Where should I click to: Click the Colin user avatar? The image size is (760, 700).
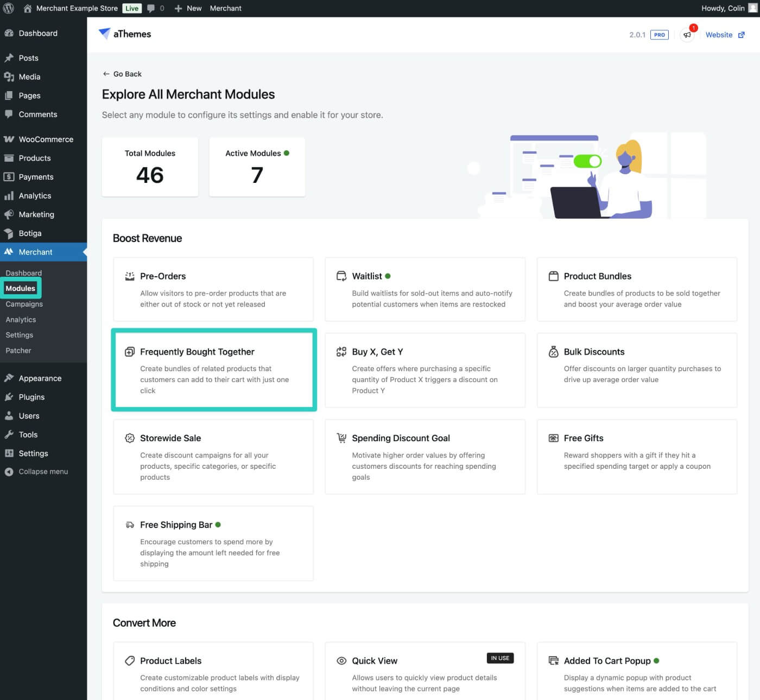pyautogui.click(x=752, y=8)
